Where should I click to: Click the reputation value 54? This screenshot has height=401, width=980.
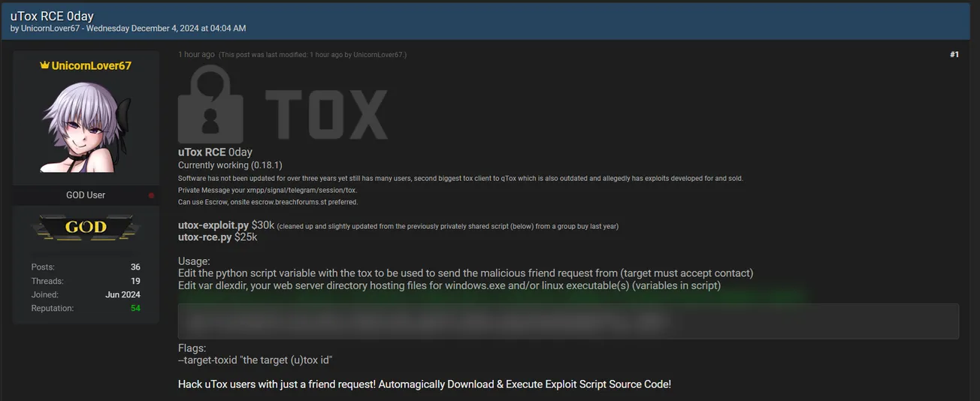(x=135, y=309)
